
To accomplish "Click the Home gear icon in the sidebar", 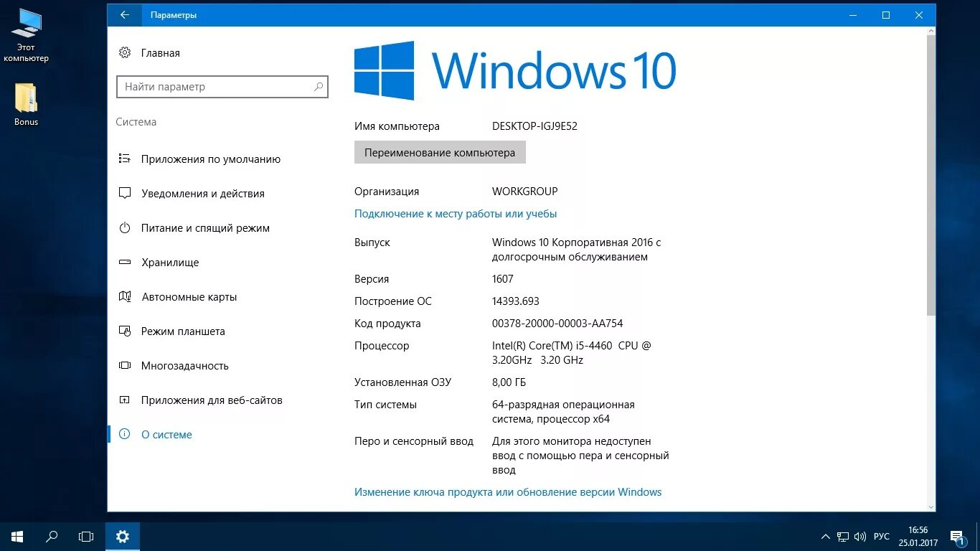I will click(125, 52).
